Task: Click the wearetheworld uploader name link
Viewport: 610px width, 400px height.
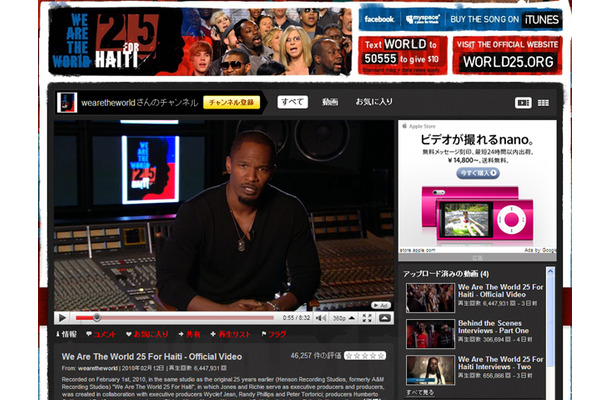Action: pyautogui.click(x=98, y=368)
